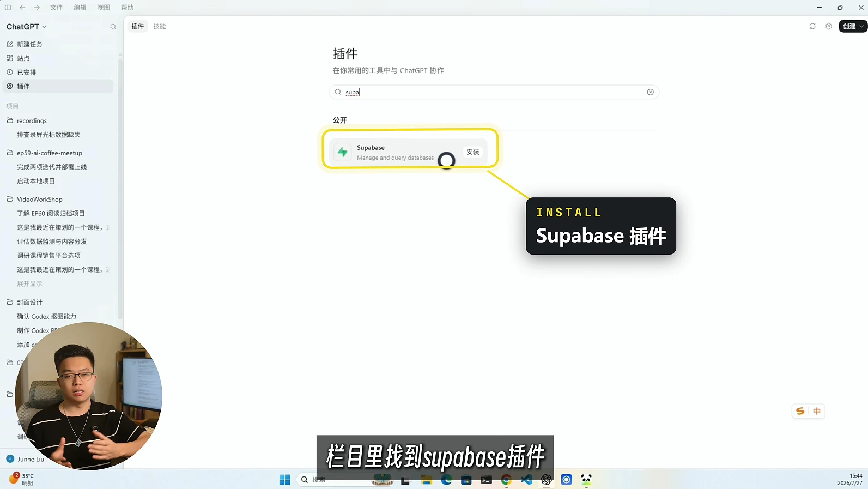This screenshot has height=489, width=868.
Task: Open the Supabase plugin title
Action: pyautogui.click(x=371, y=148)
